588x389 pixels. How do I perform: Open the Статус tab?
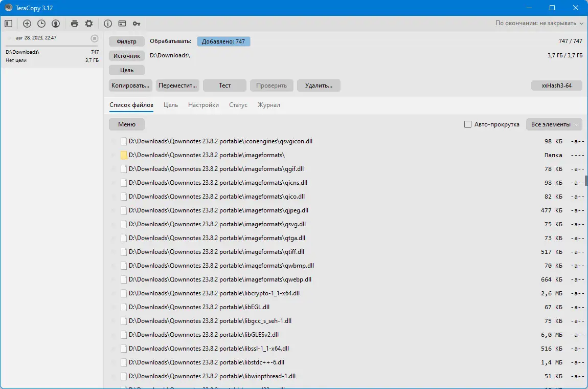(x=238, y=105)
